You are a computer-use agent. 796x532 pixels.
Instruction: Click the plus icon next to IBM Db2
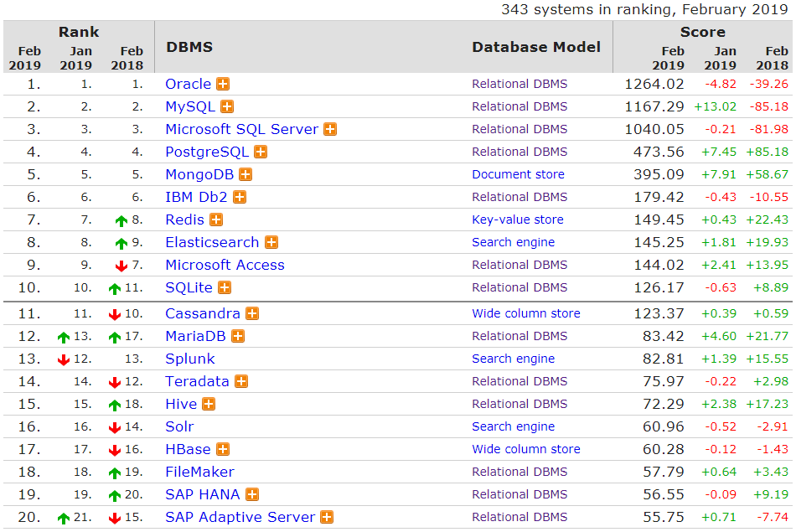[240, 197]
